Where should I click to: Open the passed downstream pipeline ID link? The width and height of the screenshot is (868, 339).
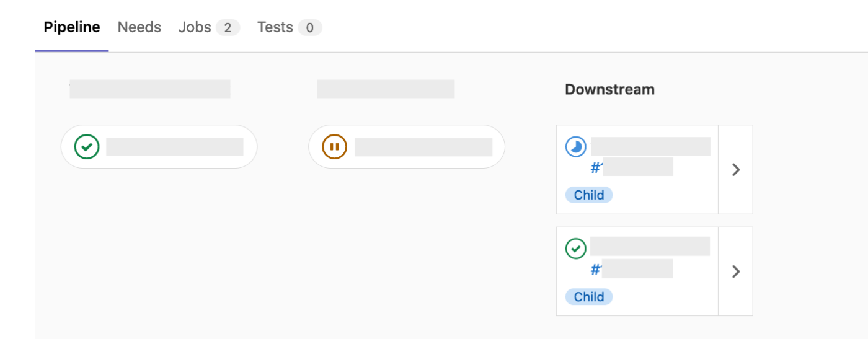pos(631,269)
